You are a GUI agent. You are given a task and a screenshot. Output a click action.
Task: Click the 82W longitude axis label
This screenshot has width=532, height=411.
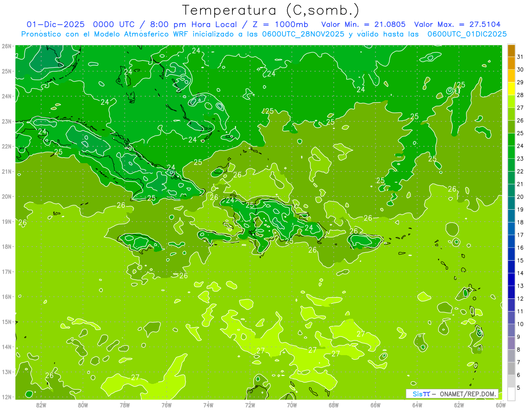click(41, 405)
